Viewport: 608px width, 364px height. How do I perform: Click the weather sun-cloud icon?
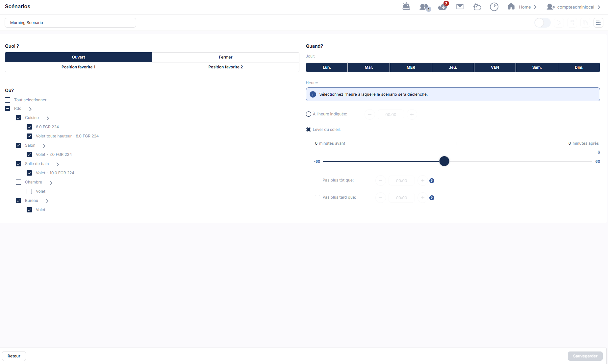coord(477,7)
